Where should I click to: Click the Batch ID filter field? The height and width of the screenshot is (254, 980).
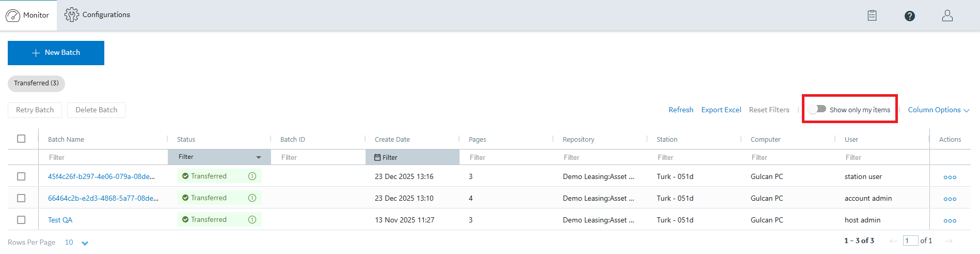(319, 157)
